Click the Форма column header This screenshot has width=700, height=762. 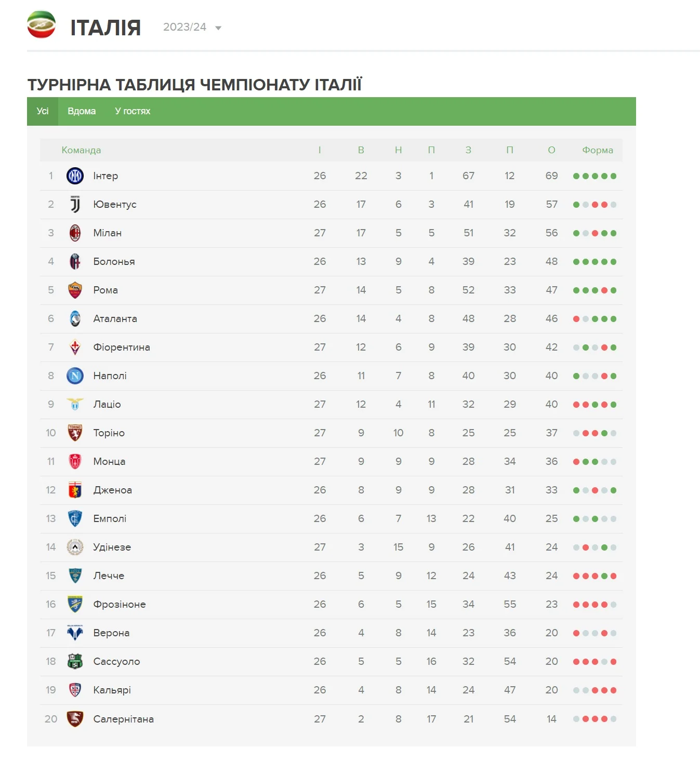(x=598, y=150)
